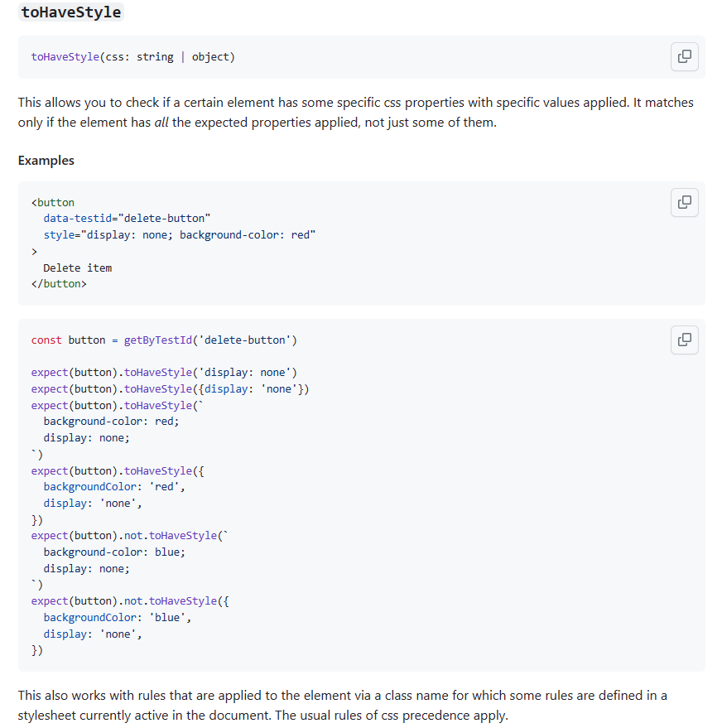Viewport: 722px width, 728px height.
Task: Copy the toHaveStyle signature code snippet
Action: (x=684, y=56)
